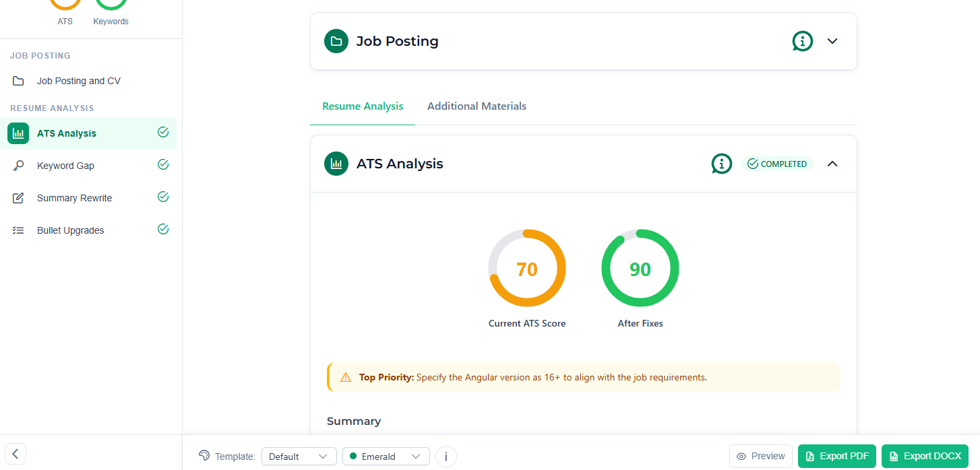
Task: Open the ATS Analysis info chat icon
Action: pyautogui.click(x=722, y=164)
